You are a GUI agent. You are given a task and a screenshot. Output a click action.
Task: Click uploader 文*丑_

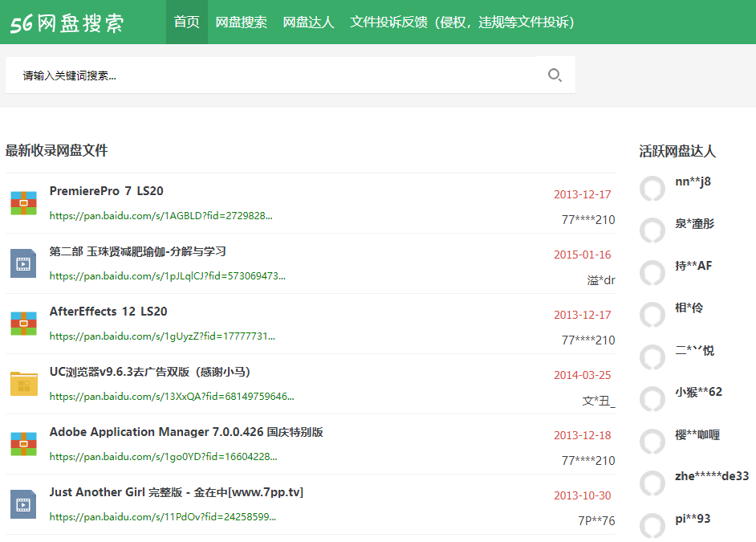pos(599,401)
